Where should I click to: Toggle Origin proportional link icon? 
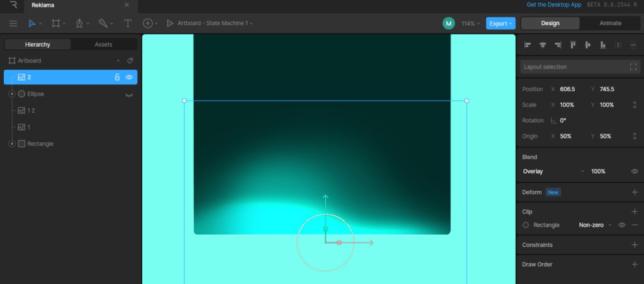pyautogui.click(x=635, y=136)
